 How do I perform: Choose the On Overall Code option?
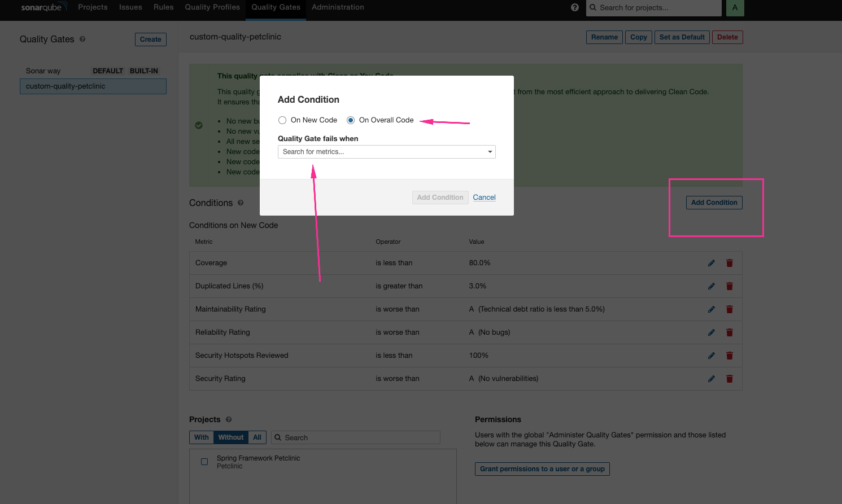tap(351, 120)
